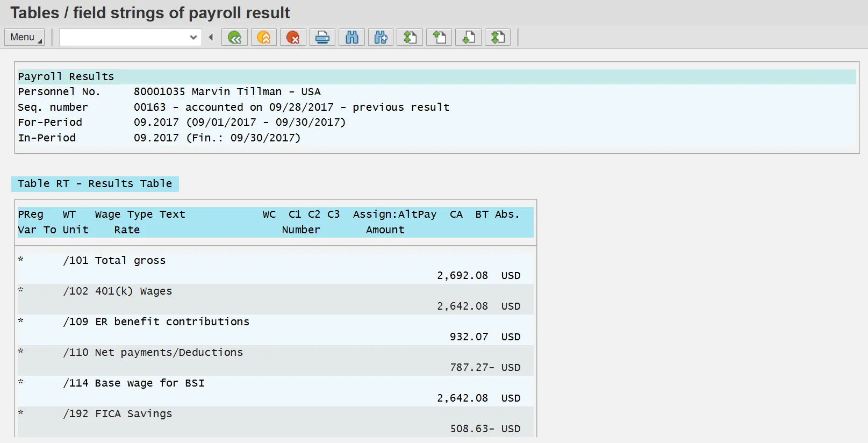
Task: Go to first page icon
Action: 410,38
